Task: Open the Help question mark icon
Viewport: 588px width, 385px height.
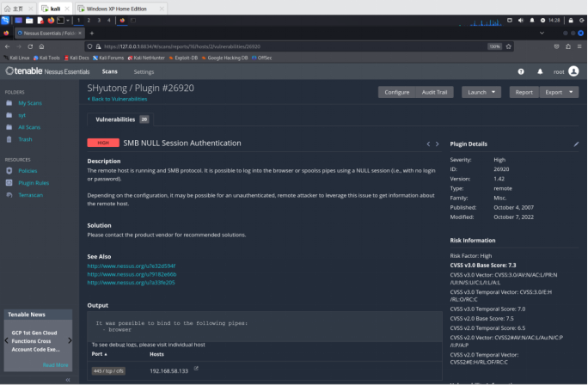Action: point(521,71)
